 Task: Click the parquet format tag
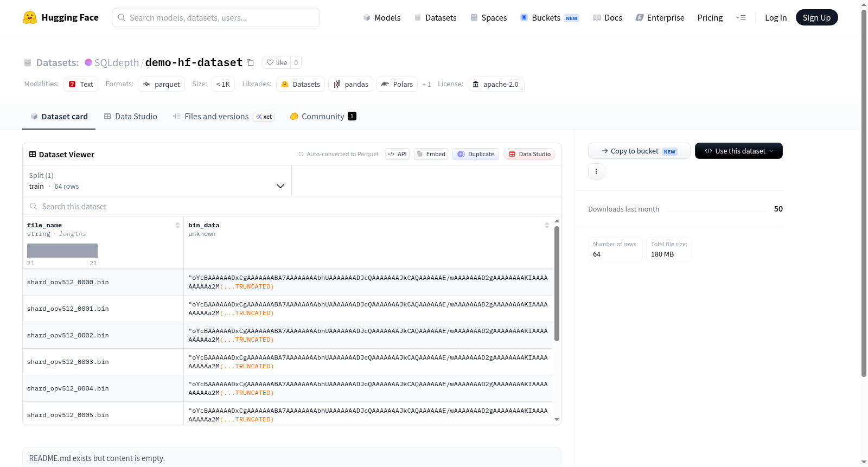click(x=162, y=84)
